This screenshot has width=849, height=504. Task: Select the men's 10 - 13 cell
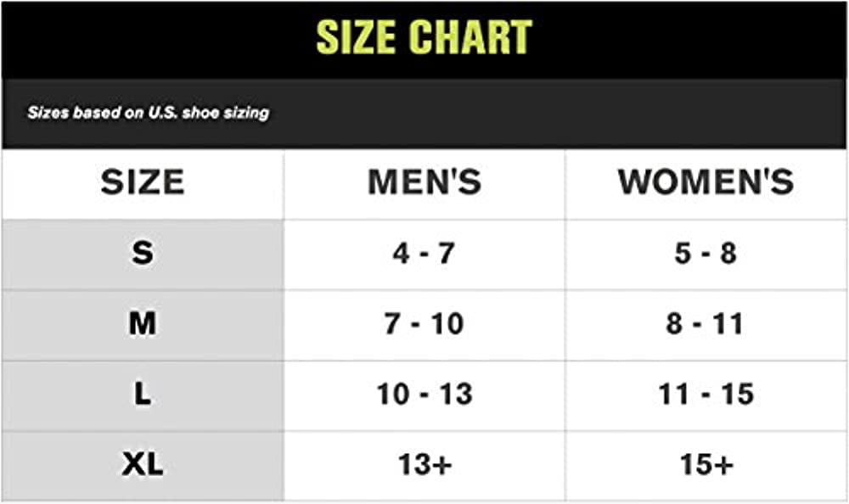[424, 394]
